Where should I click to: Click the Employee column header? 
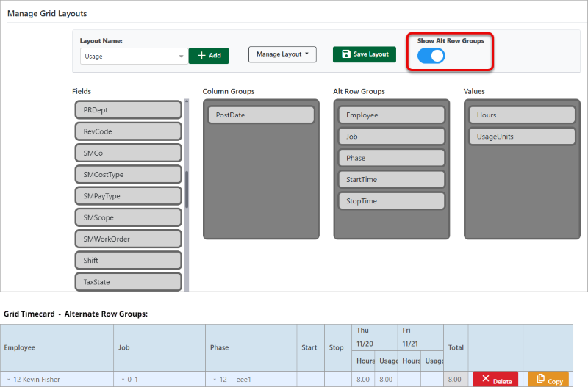57,347
